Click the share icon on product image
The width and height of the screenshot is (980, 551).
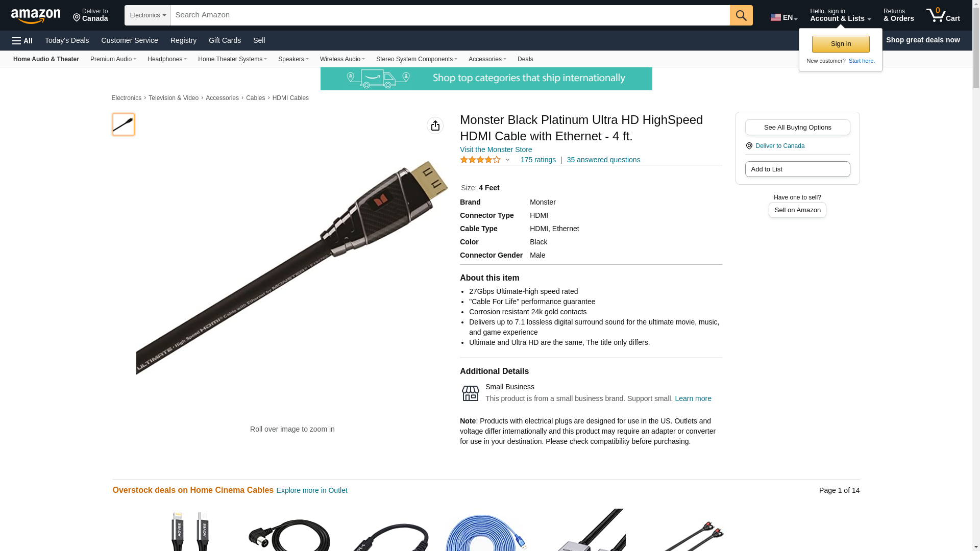[x=435, y=126]
